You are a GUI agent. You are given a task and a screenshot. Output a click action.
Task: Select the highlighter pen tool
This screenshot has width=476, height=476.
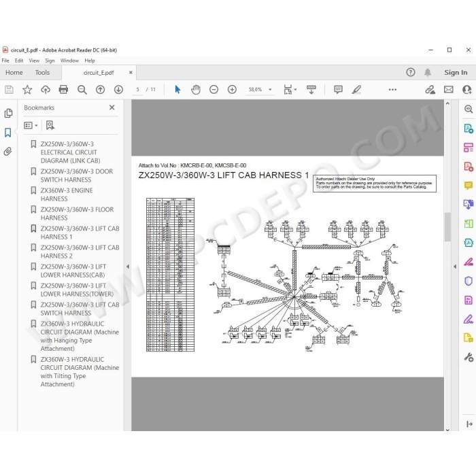pos(357,90)
